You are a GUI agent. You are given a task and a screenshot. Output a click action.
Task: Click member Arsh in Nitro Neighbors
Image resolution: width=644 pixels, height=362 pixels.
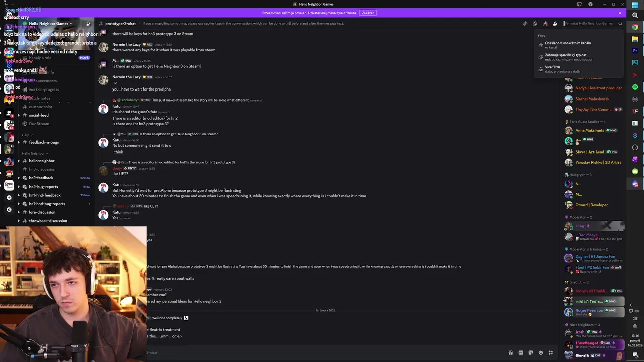pyautogui.click(x=594, y=333)
